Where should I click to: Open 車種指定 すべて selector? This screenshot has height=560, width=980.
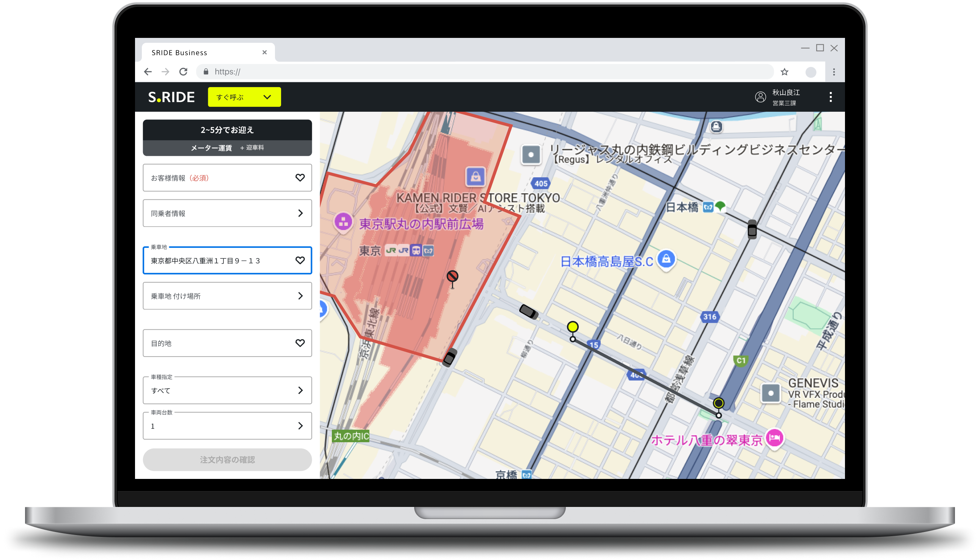227,390
